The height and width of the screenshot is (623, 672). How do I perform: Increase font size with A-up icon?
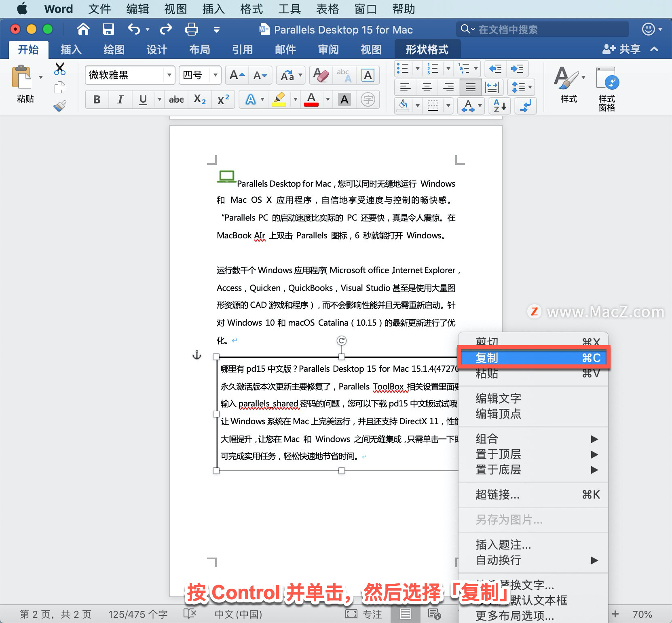pyautogui.click(x=237, y=75)
